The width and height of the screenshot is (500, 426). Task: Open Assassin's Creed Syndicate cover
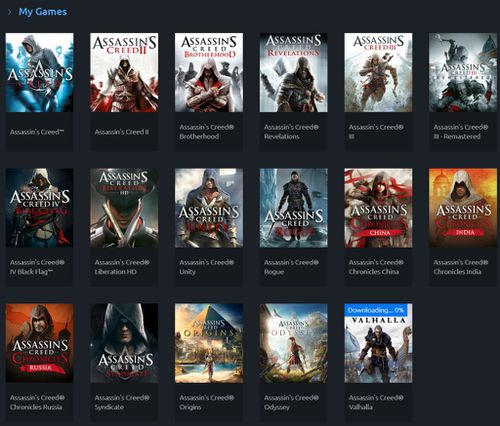click(x=124, y=343)
